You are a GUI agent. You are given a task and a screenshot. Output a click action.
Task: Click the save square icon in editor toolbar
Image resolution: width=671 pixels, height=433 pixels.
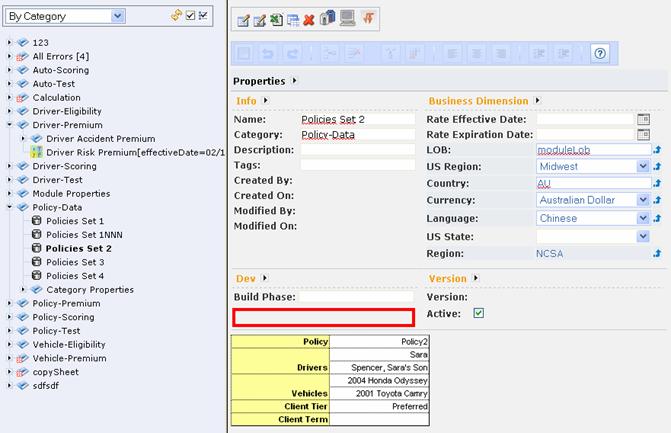[244, 53]
